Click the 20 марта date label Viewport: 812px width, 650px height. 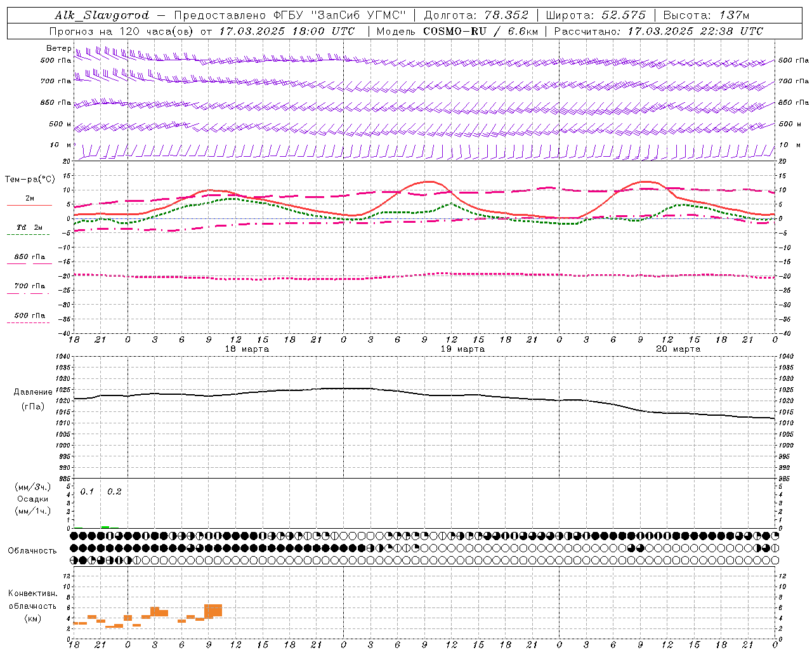click(x=678, y=349)
